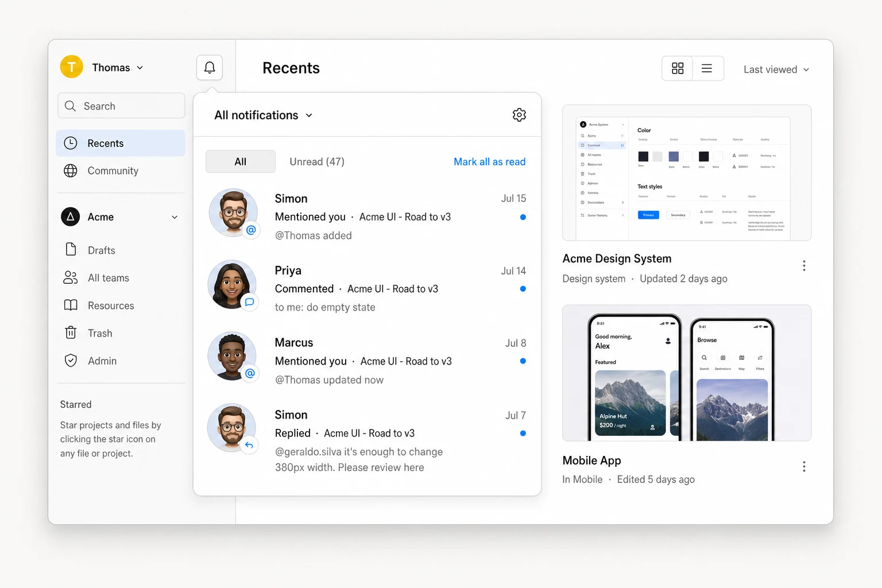Open Simon's Jul 15 mention notification
Image resolution: width=882 pixels, height=588 pixels.
(x=367, y=216)
